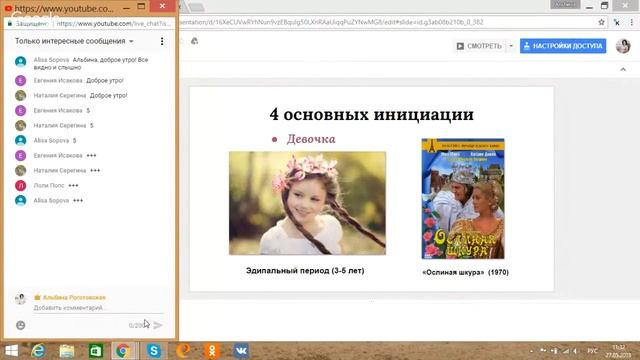
Task: Open the Google account avatar menu
Action: [x=623, y=46]
